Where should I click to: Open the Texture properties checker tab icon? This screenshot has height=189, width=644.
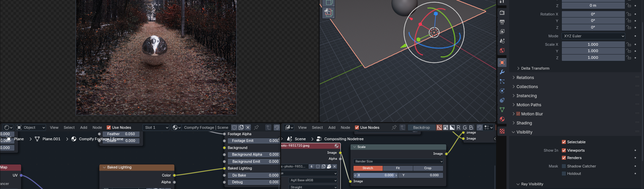click(x=502, y=131)
